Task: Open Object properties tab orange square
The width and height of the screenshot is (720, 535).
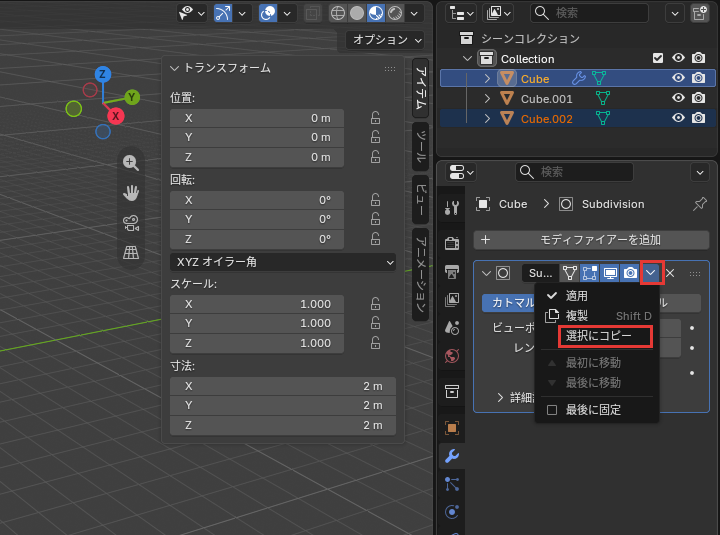Action: click(x=452, y=428)
